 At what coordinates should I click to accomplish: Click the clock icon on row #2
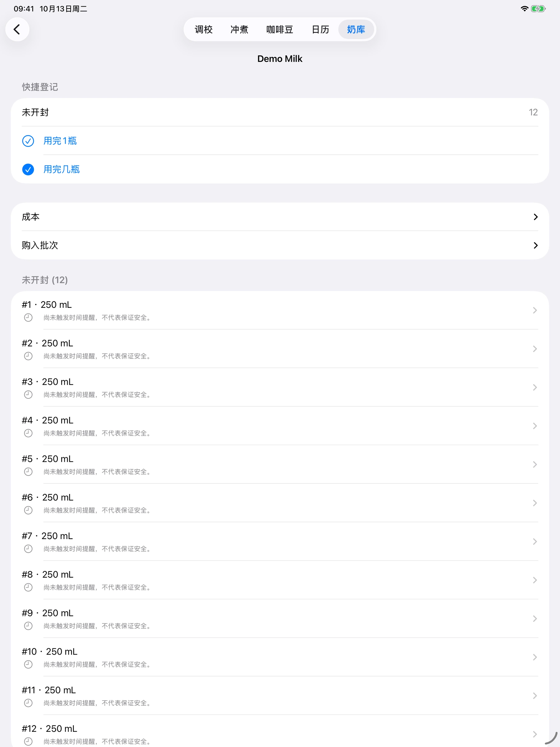coord(28,356)
